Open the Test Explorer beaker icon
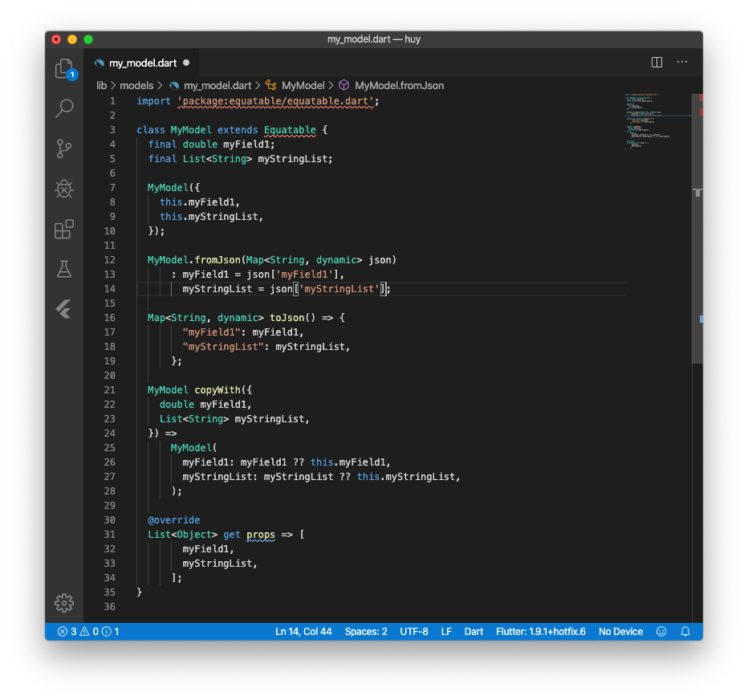748x700 pixels. point(64,269)
